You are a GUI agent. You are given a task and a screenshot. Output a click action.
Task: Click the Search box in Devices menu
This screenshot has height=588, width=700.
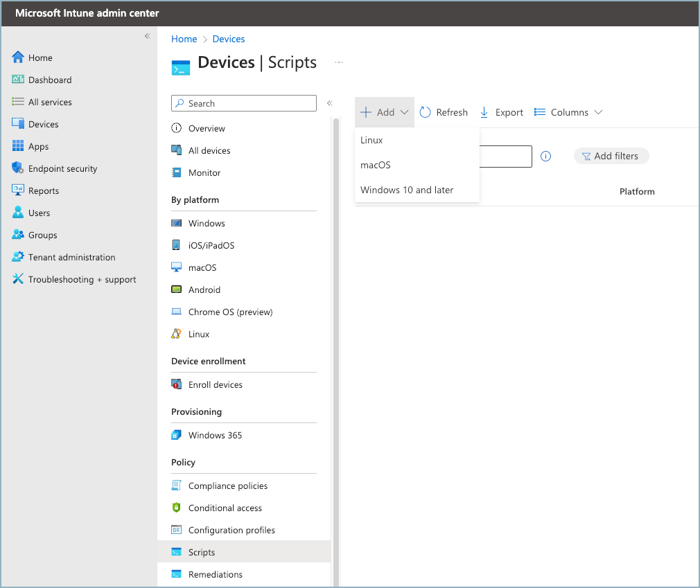pos(244,103)
